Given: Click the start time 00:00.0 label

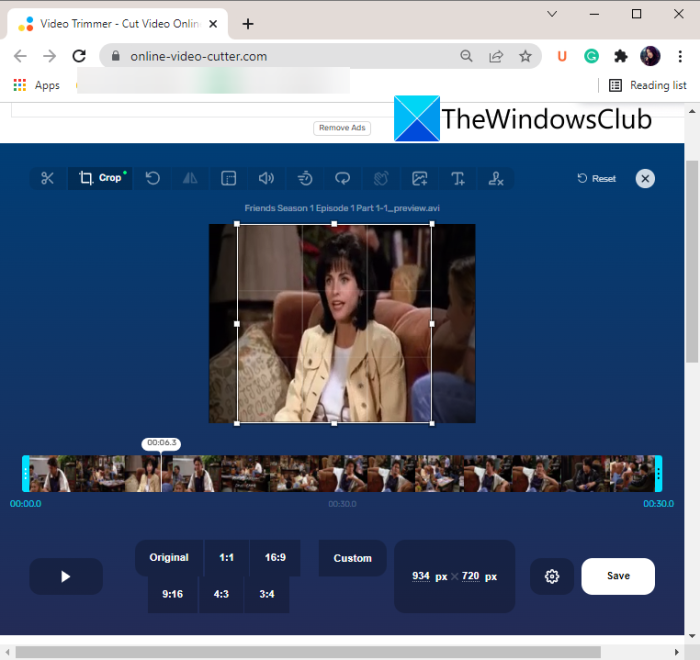Looking at the screenshot, I should point(25,504).
